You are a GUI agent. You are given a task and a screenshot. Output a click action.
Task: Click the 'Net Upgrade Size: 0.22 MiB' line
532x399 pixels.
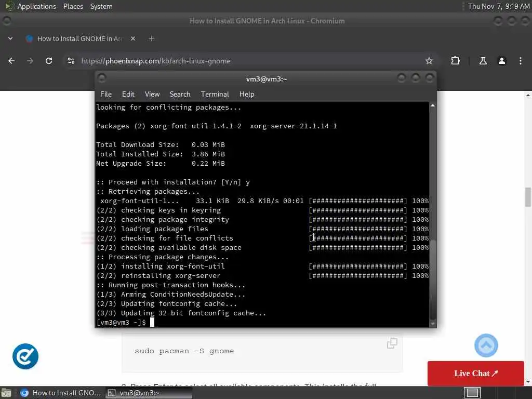click(x=161, y=164)
